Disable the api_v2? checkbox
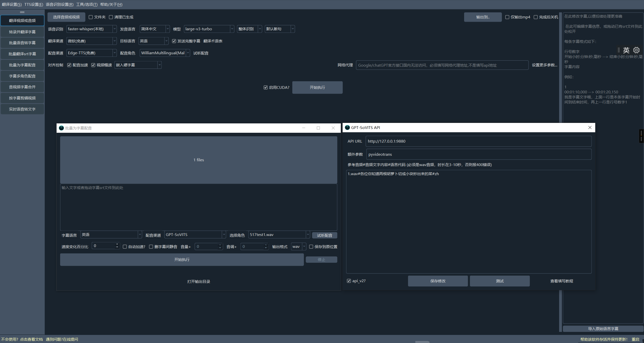Image resolution: width=644 pixels, height=343 pixels. pos(349,281)
